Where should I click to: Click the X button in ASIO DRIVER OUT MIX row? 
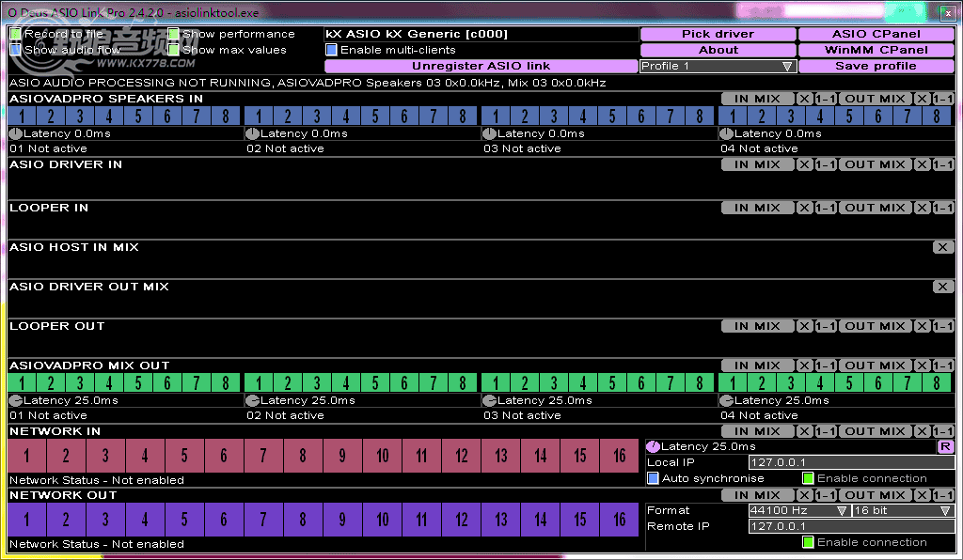pos(942,287)
